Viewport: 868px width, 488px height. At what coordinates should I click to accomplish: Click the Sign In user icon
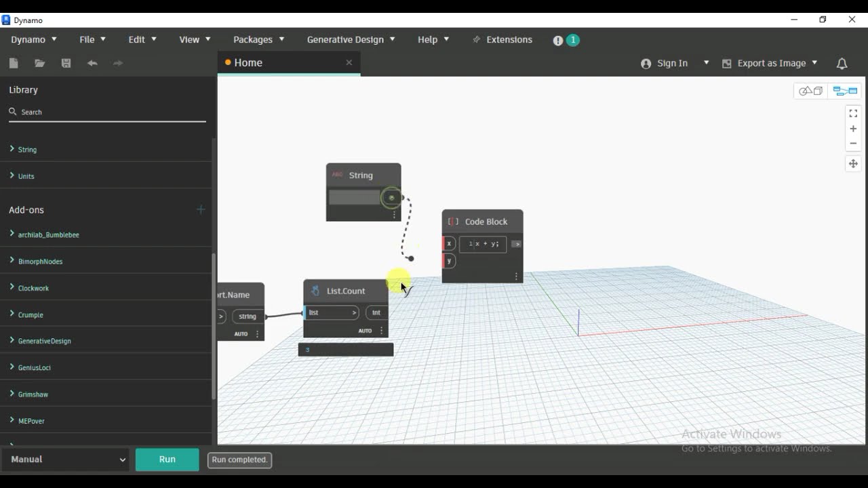646,63
